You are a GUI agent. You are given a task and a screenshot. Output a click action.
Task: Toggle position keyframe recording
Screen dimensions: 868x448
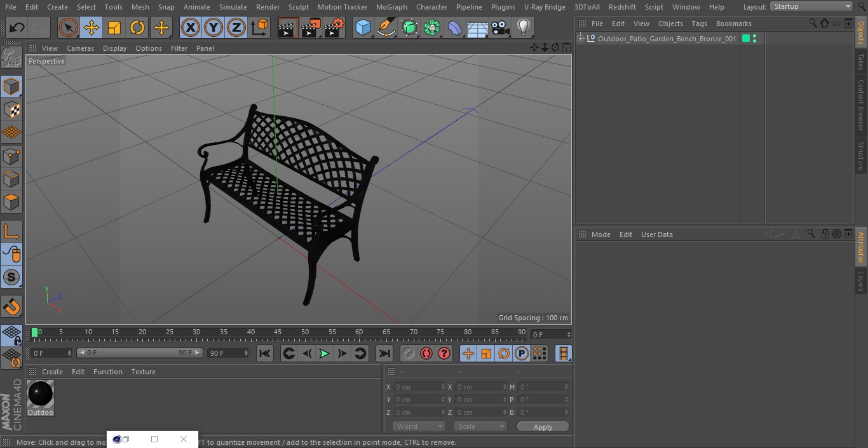pos(468,354)
